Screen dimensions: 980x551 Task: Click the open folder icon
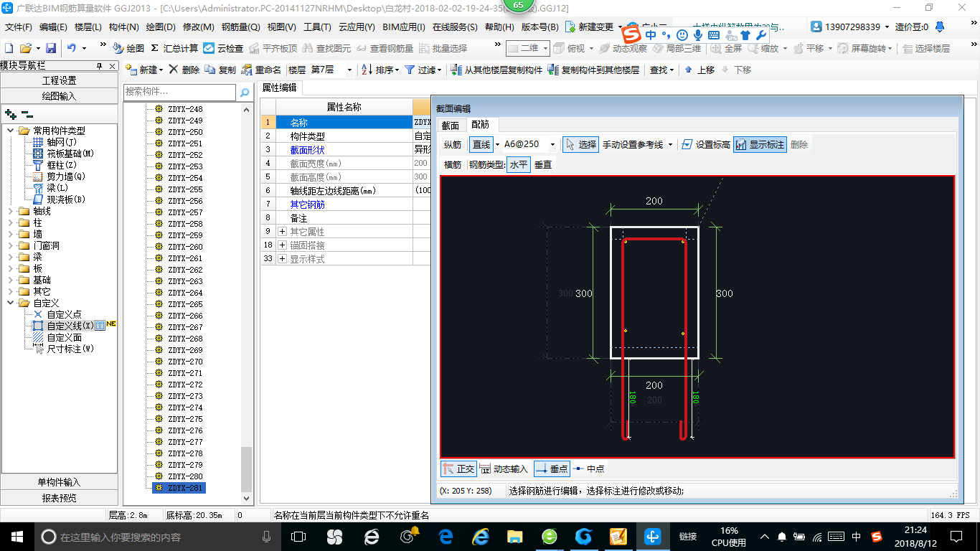coord(25,48)
